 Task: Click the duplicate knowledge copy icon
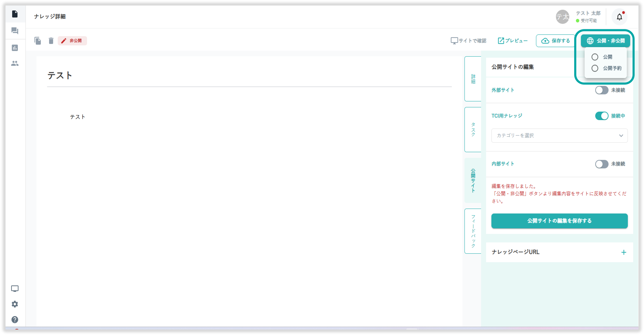38,41
